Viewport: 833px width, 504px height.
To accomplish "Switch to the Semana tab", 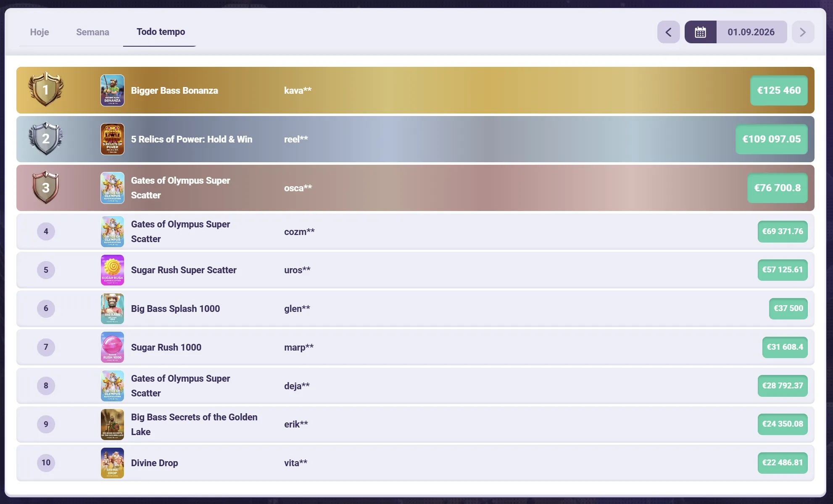I will coord(92,32).
